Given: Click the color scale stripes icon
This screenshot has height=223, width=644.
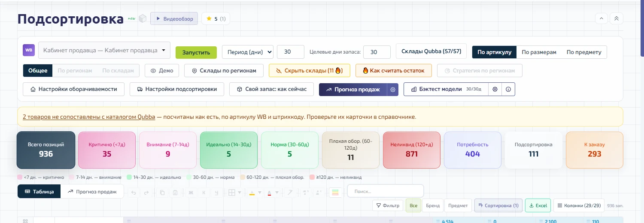Looking at the screenshot, I should (x=336, y=193).
